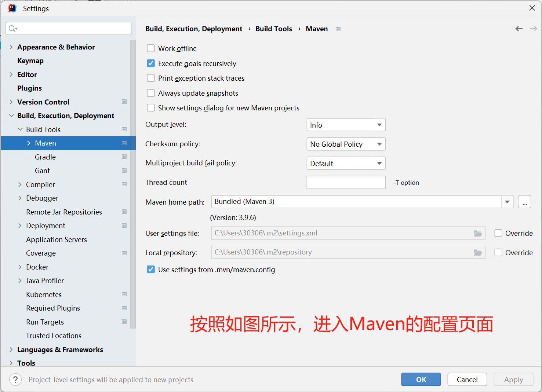Click the forward navigation arrow

(x=534, y=29)
